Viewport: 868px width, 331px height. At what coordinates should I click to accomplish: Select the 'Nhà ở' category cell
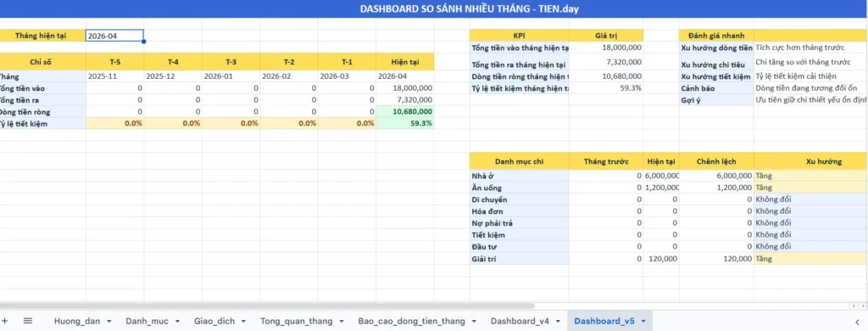tap(519, 176)
